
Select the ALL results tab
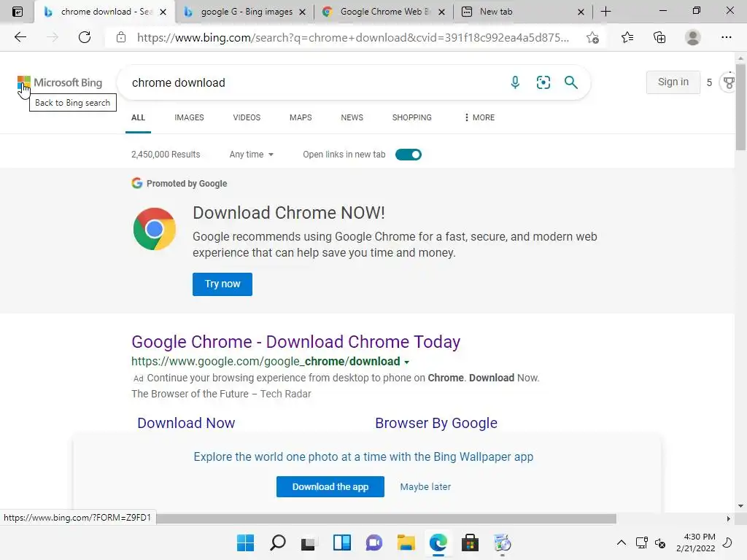coord(138,117)
